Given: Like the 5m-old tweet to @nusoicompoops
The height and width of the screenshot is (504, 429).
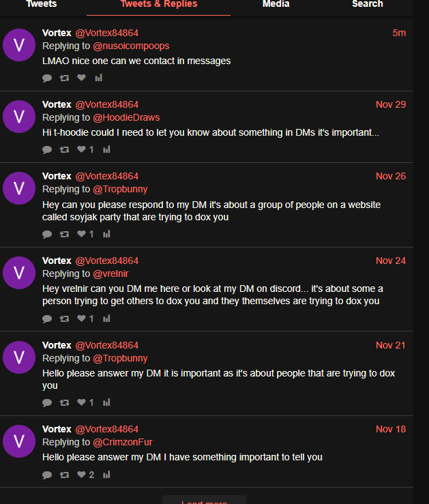Looking at the screenshot, I should coord(81,78).
